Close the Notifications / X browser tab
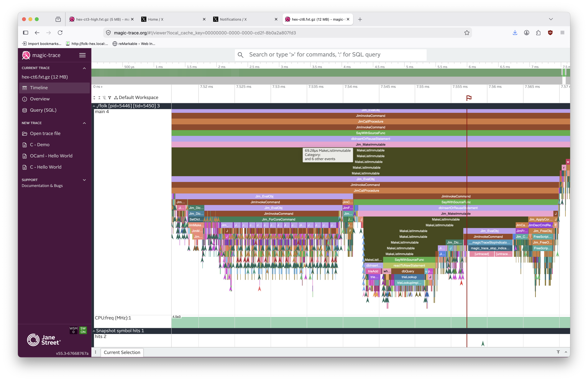 276,19
